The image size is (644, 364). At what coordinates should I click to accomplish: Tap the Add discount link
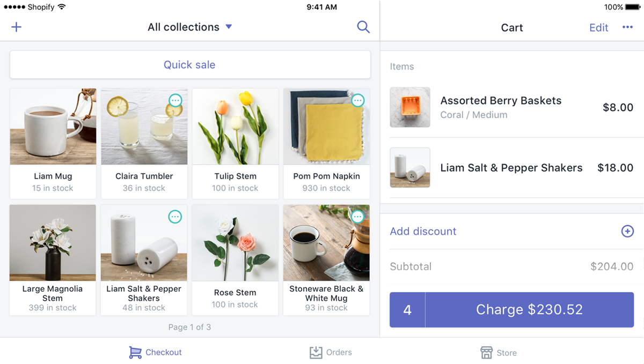point(423,231)
